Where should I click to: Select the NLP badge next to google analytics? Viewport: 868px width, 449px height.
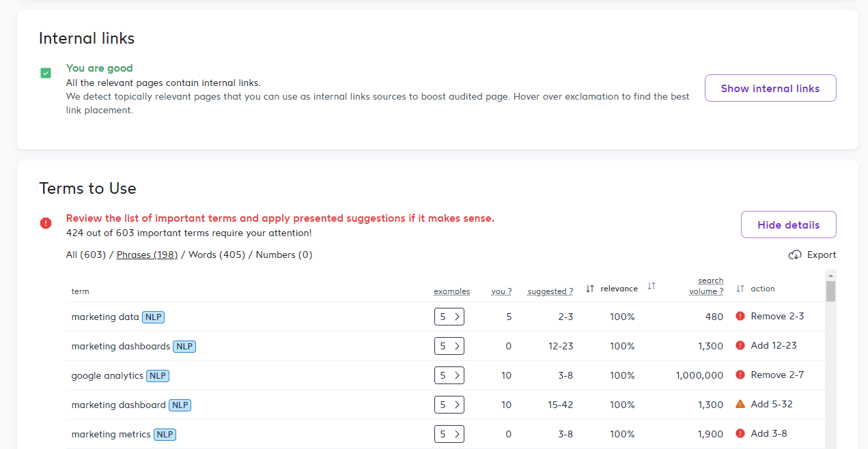[158, 375]
